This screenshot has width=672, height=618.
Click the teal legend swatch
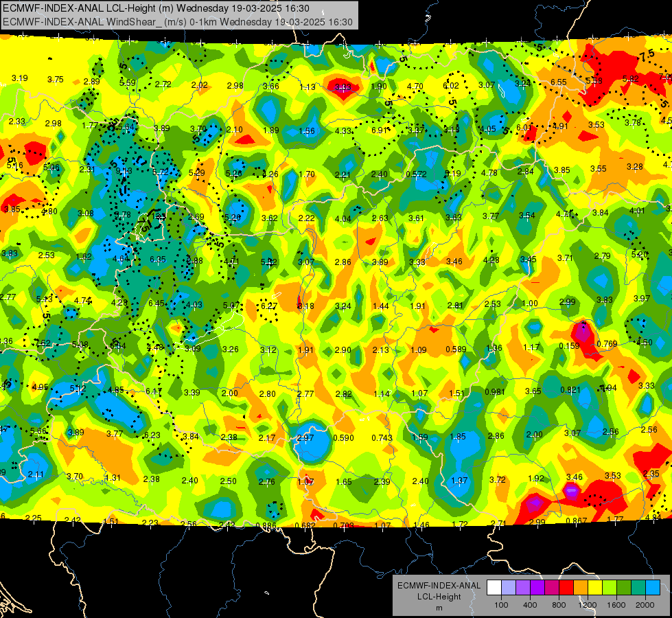638,588
